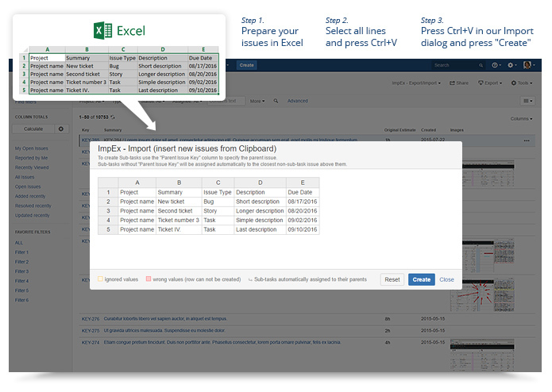This screenshot has width=552, height=392.
Task: Click dialog cell 'Story'
Action: [218, 211]
